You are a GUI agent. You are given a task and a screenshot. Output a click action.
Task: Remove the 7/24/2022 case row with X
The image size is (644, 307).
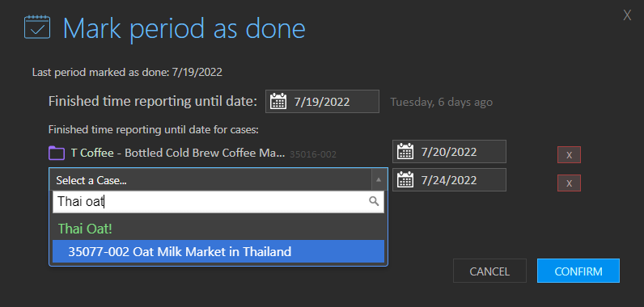pos(569,183)
